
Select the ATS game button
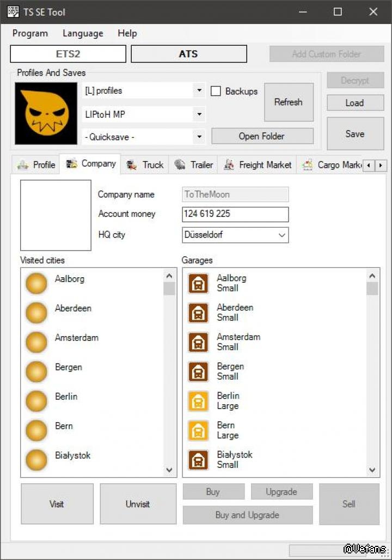click(x=189, y=54)
